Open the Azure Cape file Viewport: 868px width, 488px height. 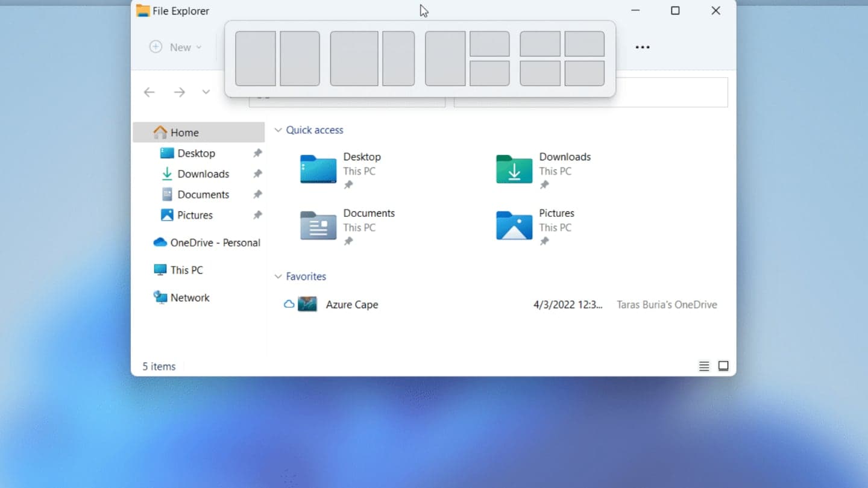point(351,305)
